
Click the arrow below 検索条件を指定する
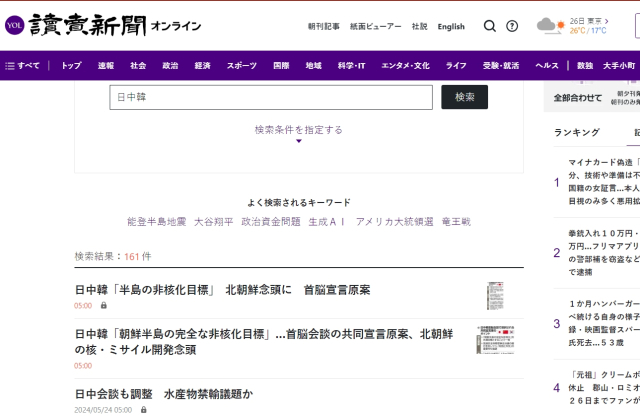pyautogui.click(x=299, y=141)
